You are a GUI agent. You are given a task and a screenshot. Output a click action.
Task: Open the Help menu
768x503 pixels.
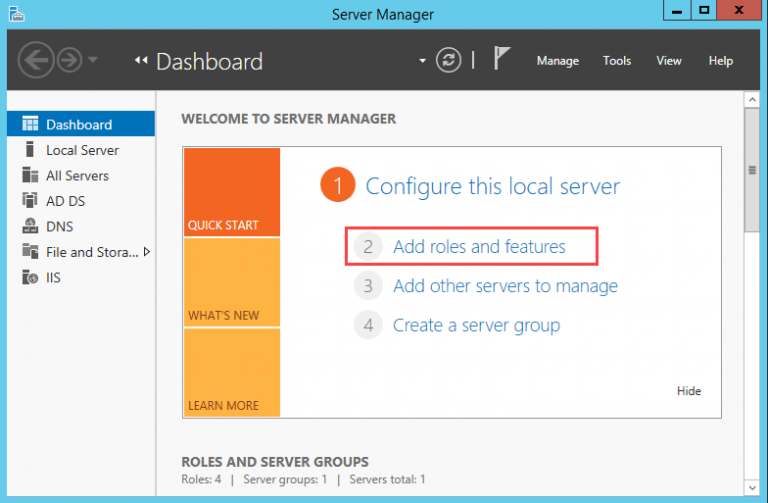[720, 61]
